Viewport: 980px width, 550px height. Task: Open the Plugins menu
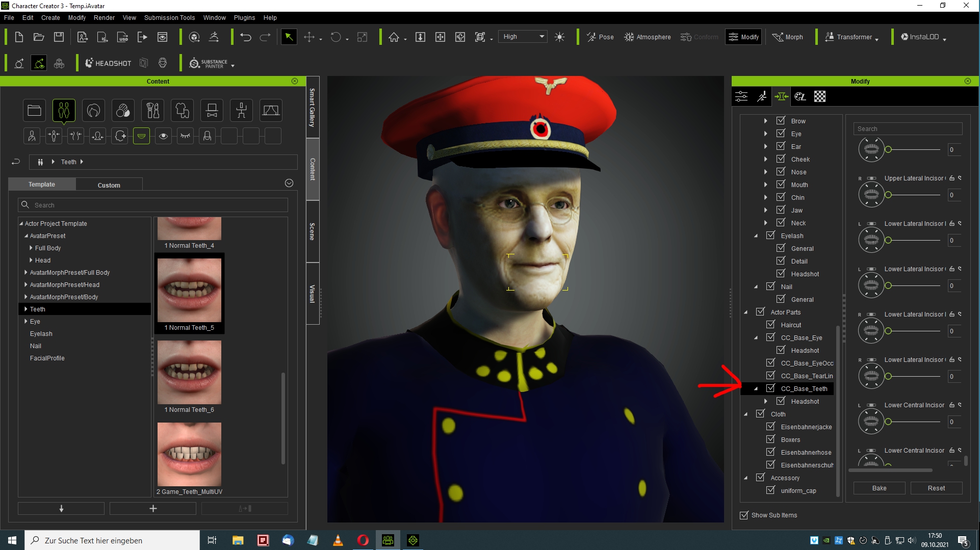click(x=244, y=17)
